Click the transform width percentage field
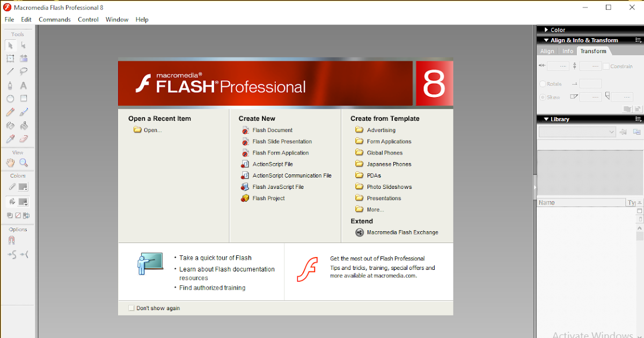The width and height of the screenshot is (644, 338). coord(558,66)
